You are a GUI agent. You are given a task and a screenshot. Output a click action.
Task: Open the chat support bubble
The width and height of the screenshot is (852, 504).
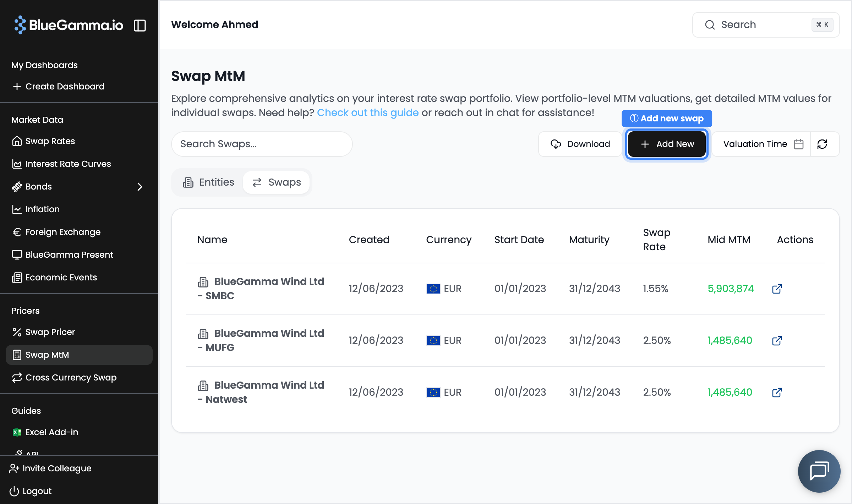tap(819, 471)
